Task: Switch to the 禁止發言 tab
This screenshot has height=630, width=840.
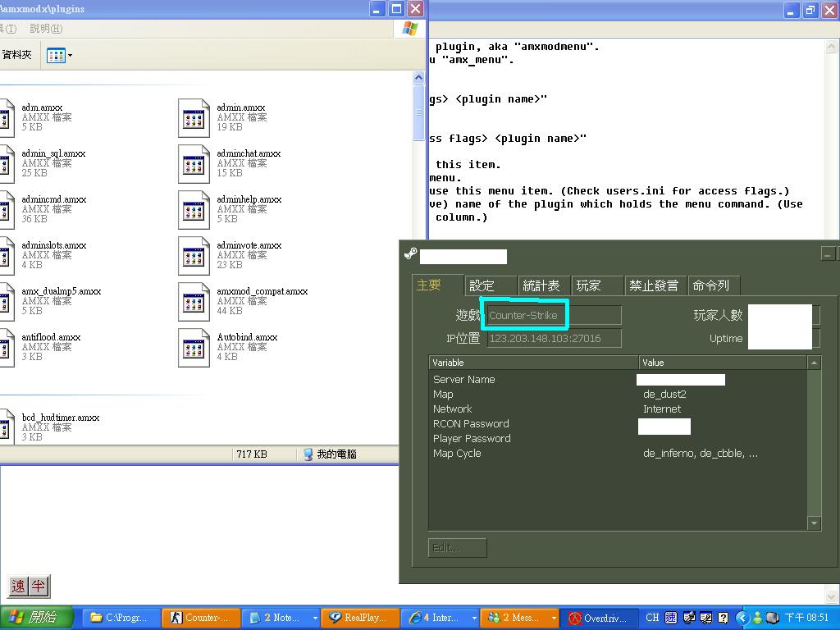Action: tap(655, 286)
